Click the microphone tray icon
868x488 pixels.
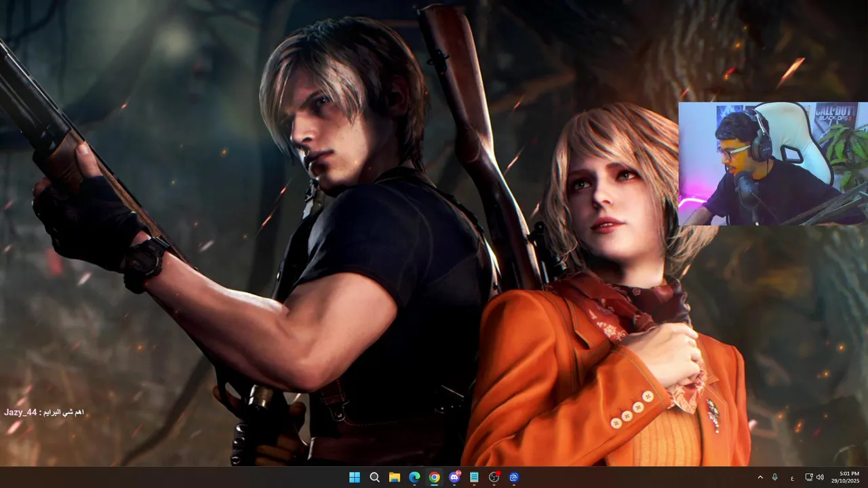(775, 477)
